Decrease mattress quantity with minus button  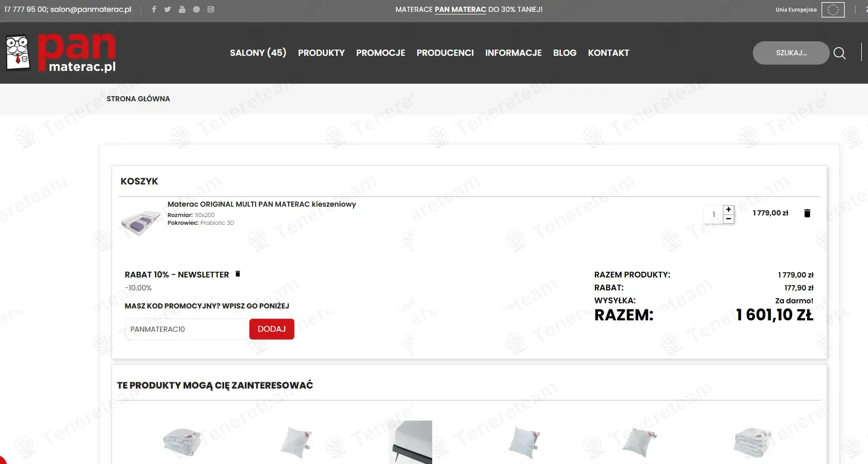point(729,219)
